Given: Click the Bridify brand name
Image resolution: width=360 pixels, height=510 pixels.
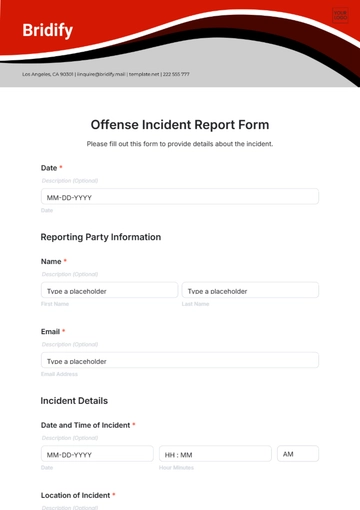Looking at the screenshot, I should (48, 30).
